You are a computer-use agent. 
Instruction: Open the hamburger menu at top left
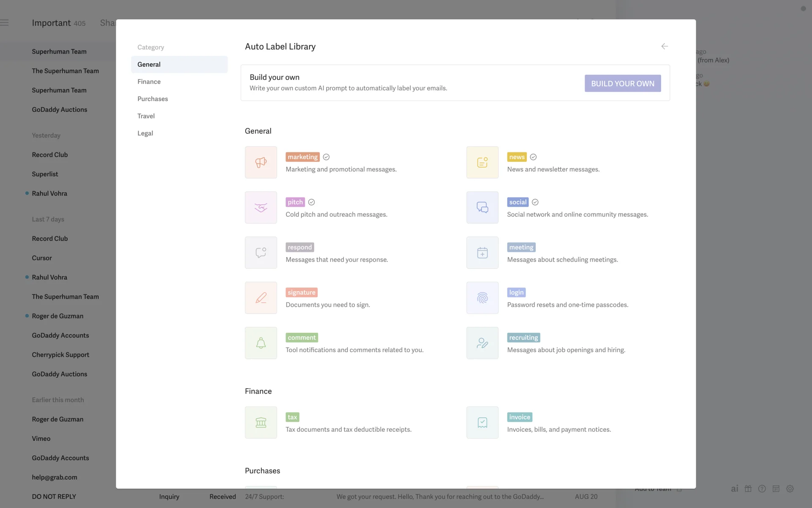[x=5, y=23]
